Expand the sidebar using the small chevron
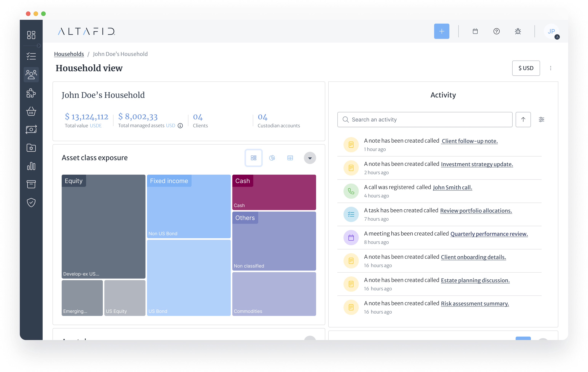This screenshot has width=588, height=372. 39,46
